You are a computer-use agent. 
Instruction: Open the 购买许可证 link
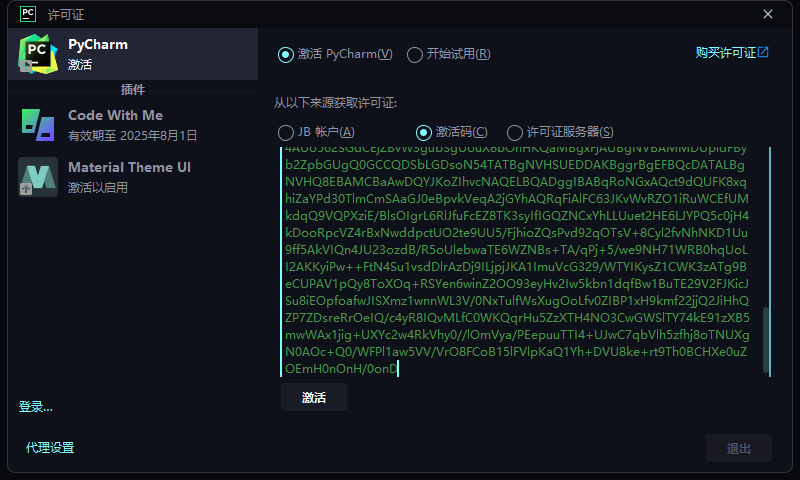click(x=732, y=53)
